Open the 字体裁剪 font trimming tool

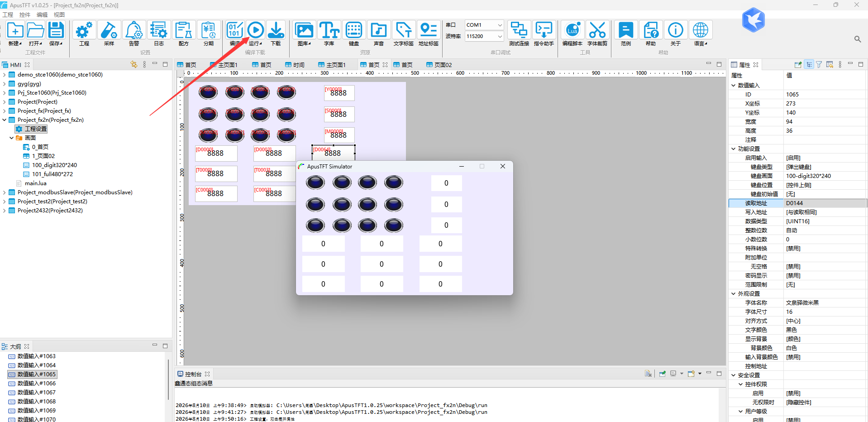point(597,34)
